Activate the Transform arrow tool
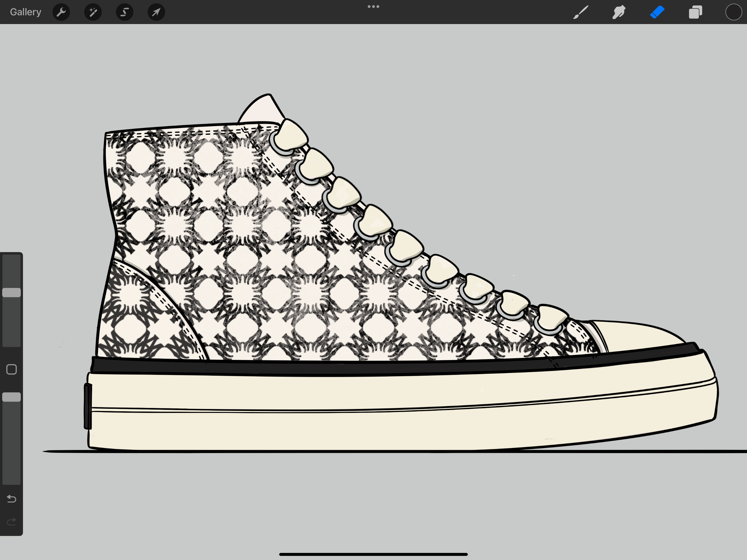This screenshot has height=560, width=747. tap(156, 12)
